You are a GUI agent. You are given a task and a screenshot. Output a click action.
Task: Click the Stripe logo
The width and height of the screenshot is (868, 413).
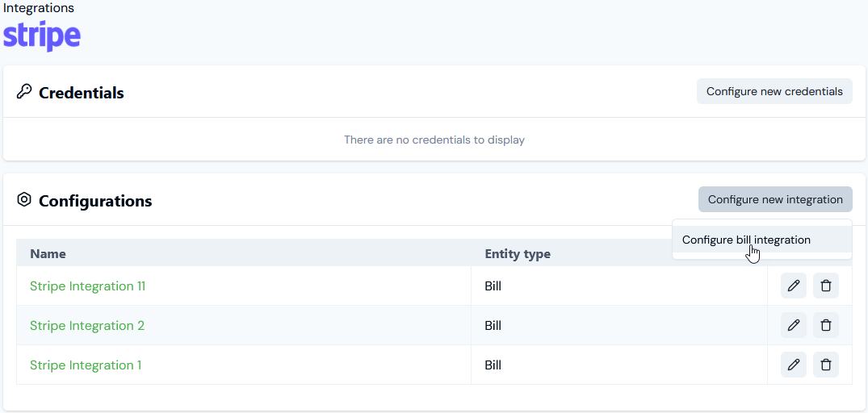(x=42, y=35)
